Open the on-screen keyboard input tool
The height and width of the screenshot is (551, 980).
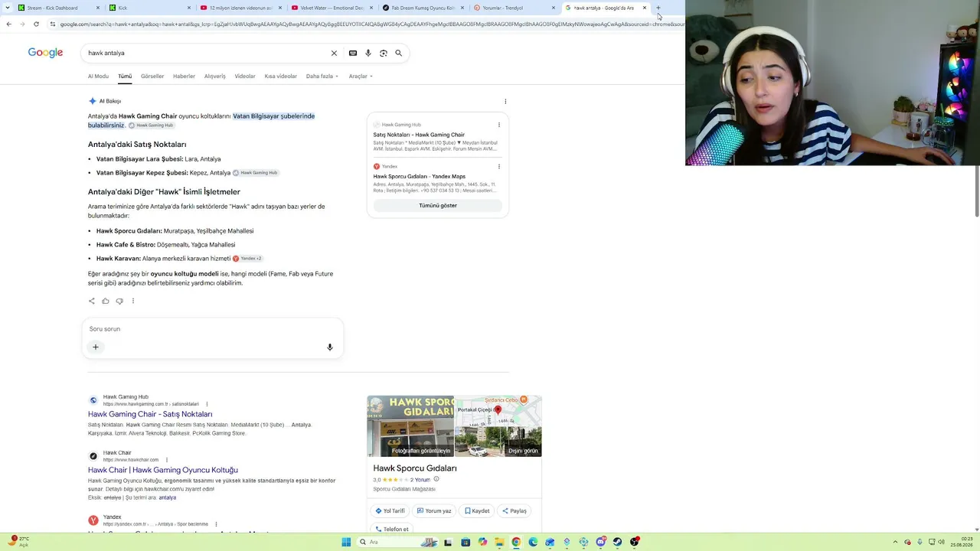coord(353,53)
